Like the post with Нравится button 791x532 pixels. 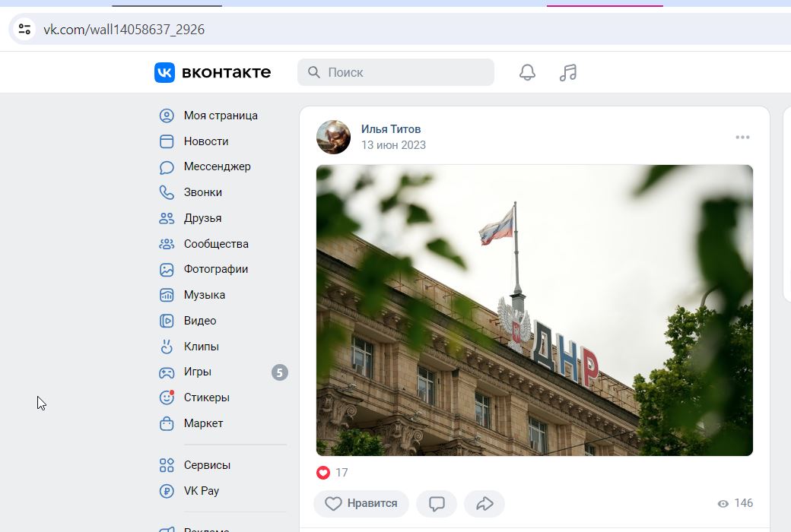[x=361, y=504]
